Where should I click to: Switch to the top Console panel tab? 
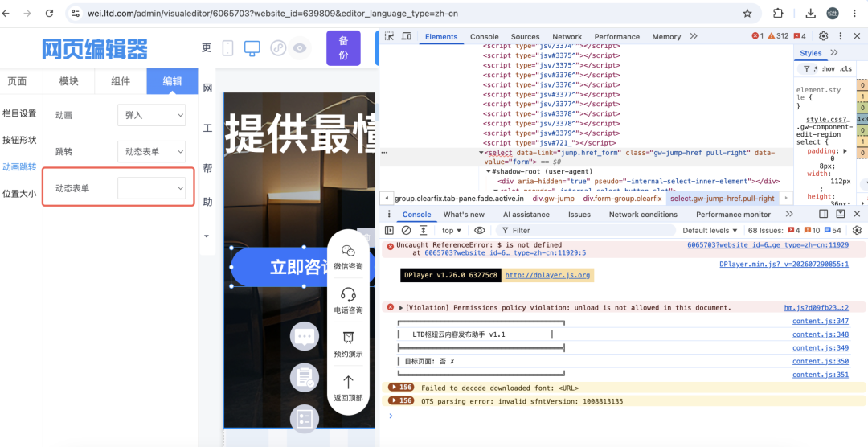pos(485,36)
